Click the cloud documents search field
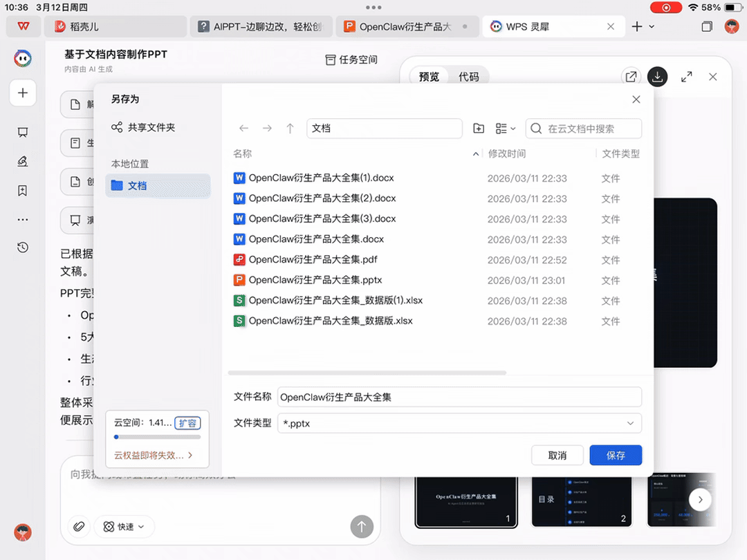 [x=584, y=129]
